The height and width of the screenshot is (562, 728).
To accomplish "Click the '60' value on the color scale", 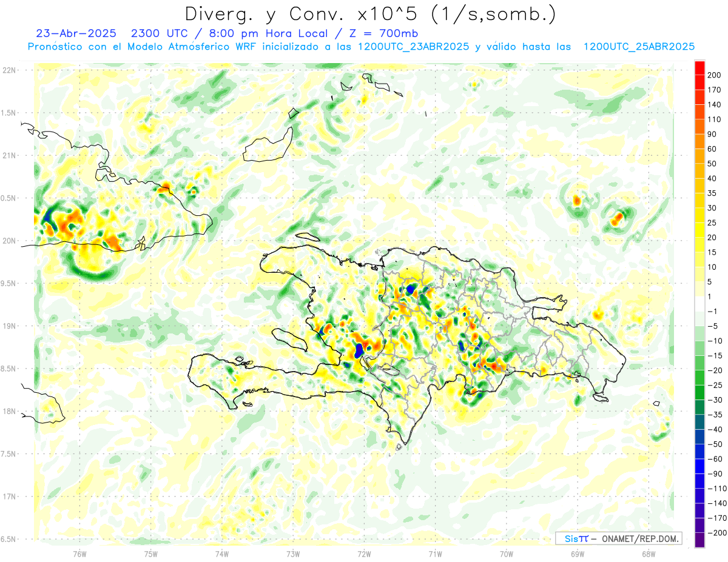I will (712, 149).
